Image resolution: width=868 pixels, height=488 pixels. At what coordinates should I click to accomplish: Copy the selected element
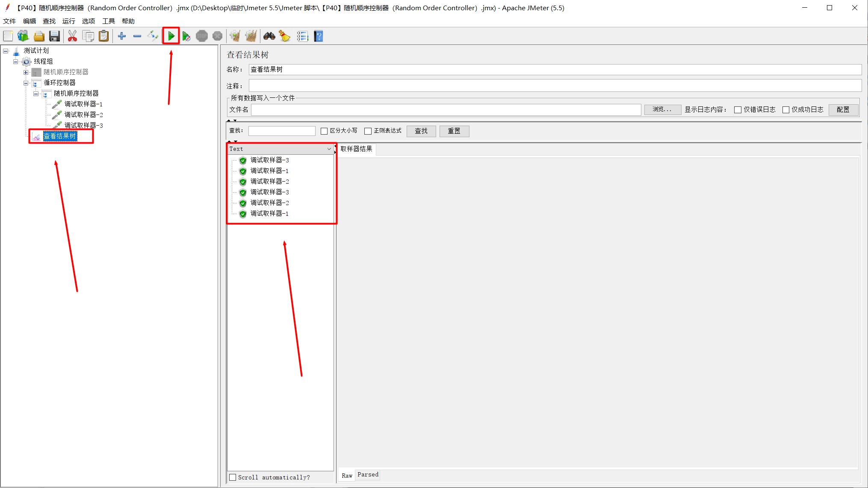(88, 36)
